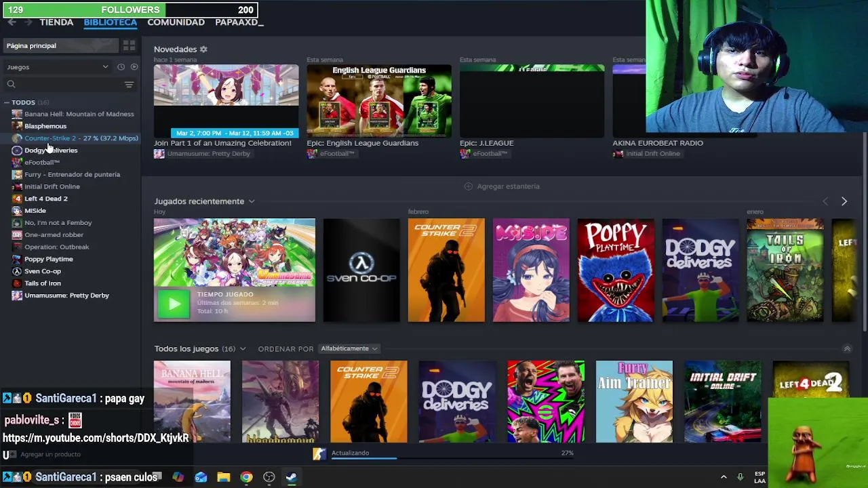This screenshot has width=868, height=488.
Task: Go forward with the navigation arrow
Action: (28, 22)
